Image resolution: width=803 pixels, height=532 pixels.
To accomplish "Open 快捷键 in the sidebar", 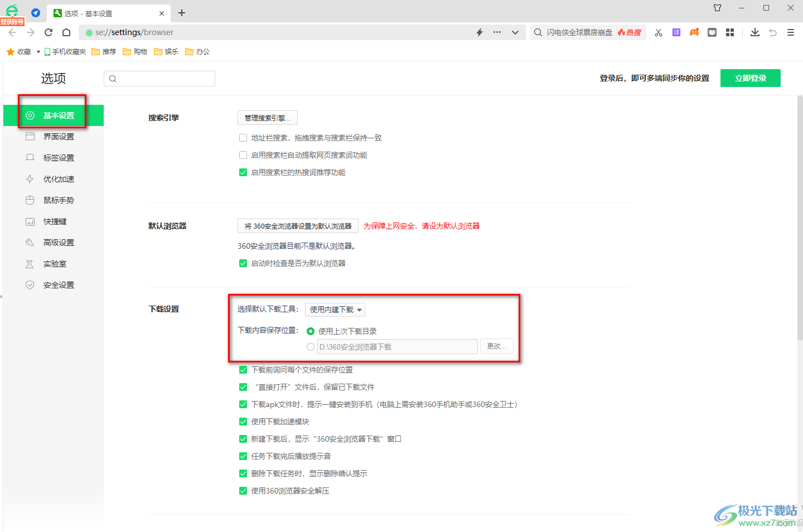I will click(54, 221).
